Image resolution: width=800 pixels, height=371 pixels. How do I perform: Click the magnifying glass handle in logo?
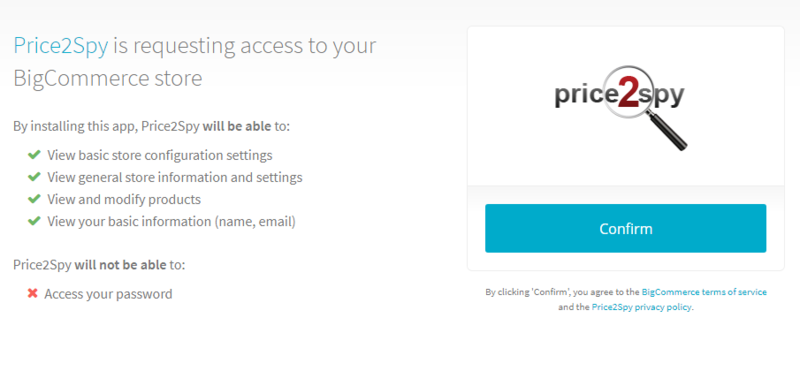667,130
